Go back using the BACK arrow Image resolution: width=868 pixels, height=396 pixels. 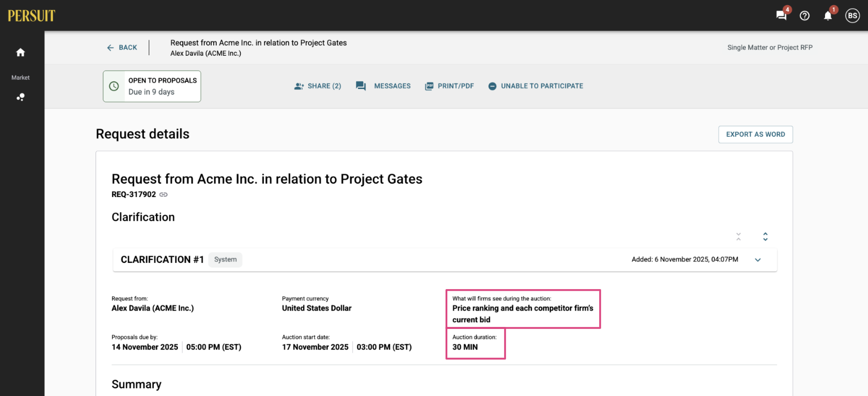point(122,48)
